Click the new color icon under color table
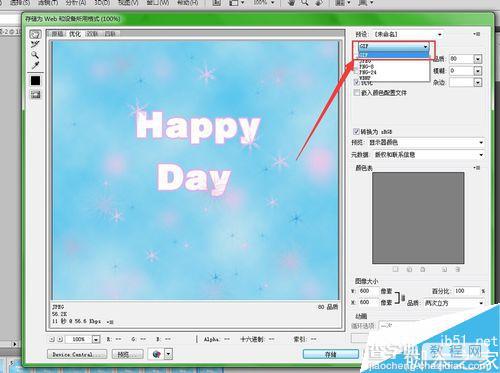Image resolution: width=500 pixels, height=373 pixels. point(444,269)
